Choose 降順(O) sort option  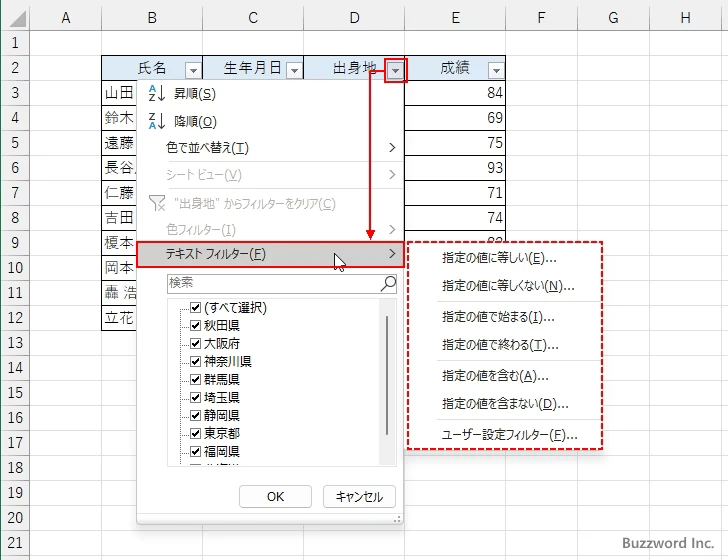270,121
